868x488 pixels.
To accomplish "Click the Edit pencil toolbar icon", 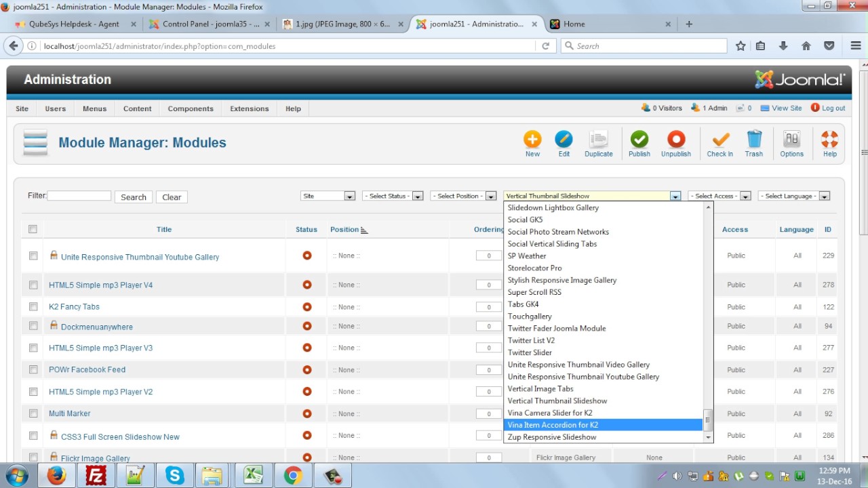I will 564,140.
